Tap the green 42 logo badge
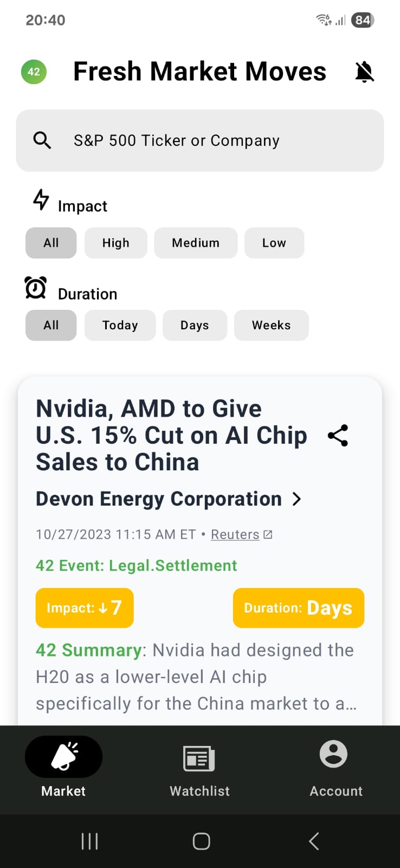400x868 pixels. [x=34, y=72]
